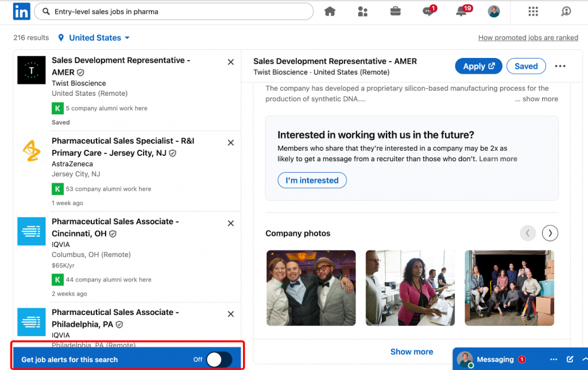This screenshot has width=588, height=370.
Task: Click '5 company alumni work here' text
Action: (106, 108)
